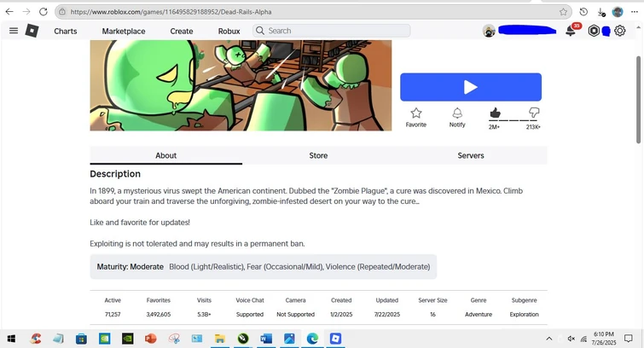Screen dimensions: 644x348
Task: Like the game with thumbs up
Action: tap(496, 113)
